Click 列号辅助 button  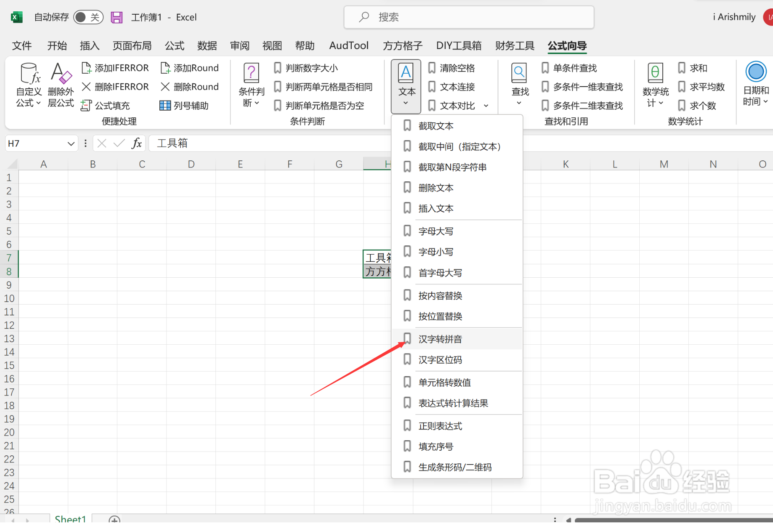184,106
